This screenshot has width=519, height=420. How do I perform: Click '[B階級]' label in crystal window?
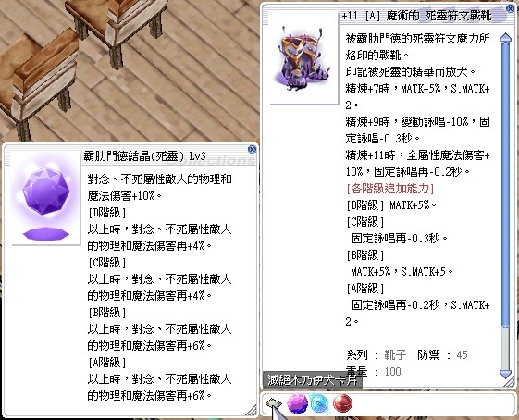click(107, 313)
